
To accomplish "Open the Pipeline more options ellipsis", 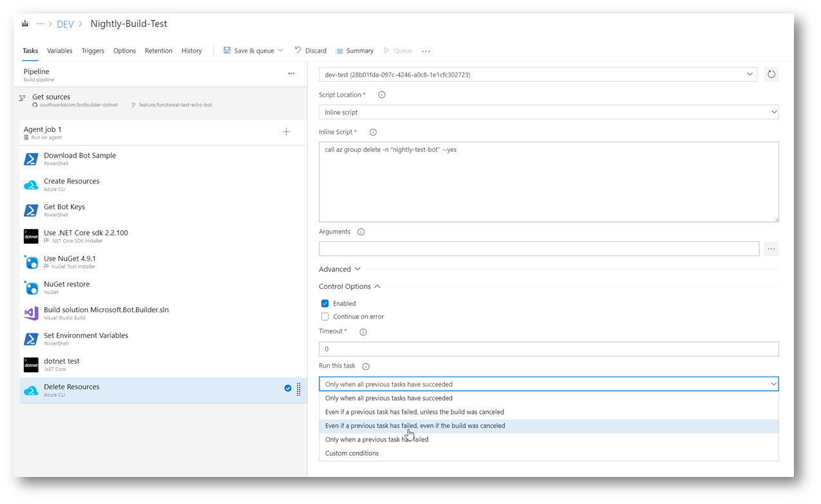I will pos(291,73).
